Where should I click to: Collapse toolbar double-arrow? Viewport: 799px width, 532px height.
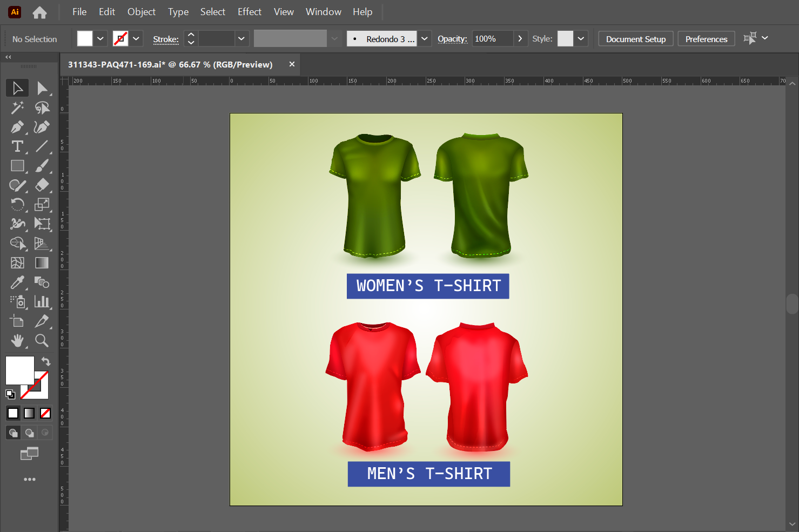[x=8, y=57]
